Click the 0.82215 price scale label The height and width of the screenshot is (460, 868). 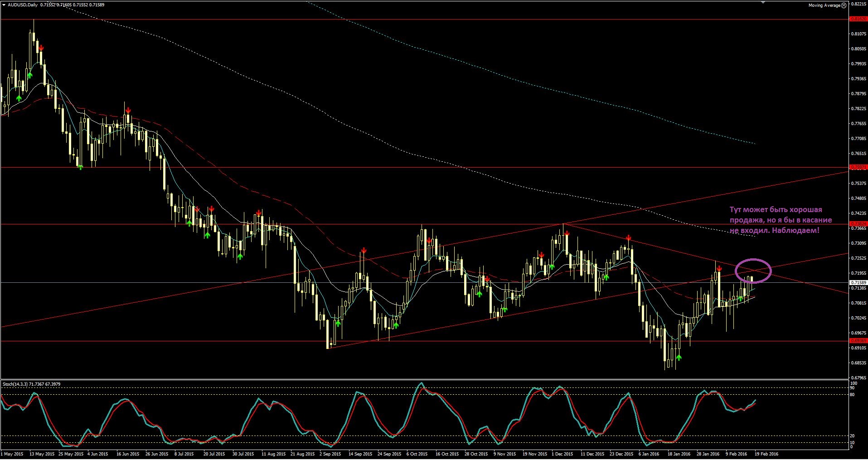point(859,4)
